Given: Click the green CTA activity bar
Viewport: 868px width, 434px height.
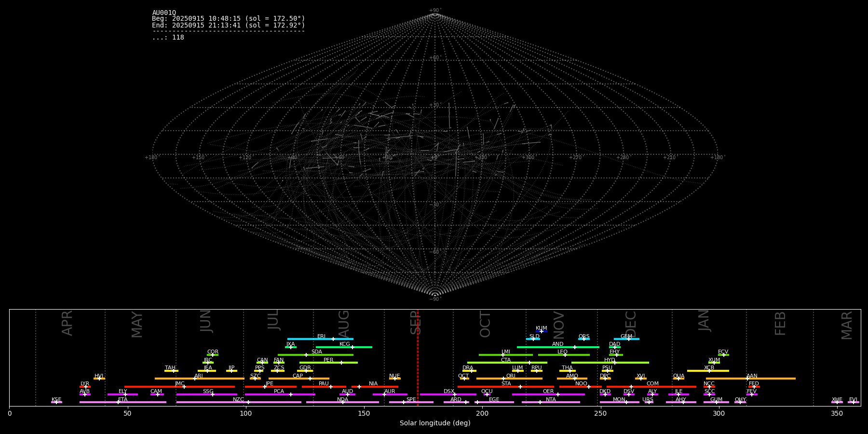Looking at the screenshot, I should pyautogui.click(x=507, y=363).
